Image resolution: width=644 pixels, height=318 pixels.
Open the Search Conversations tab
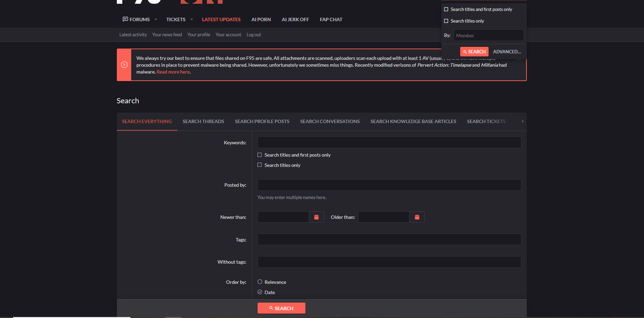[x=330, y=121]
